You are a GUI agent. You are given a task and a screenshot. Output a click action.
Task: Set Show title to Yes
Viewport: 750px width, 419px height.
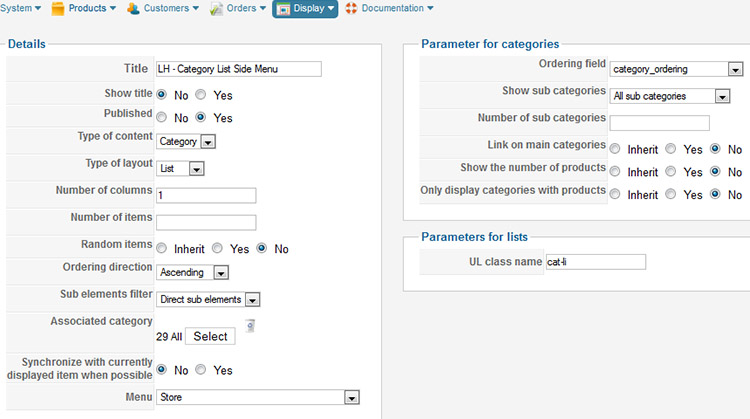click(201, 95)
